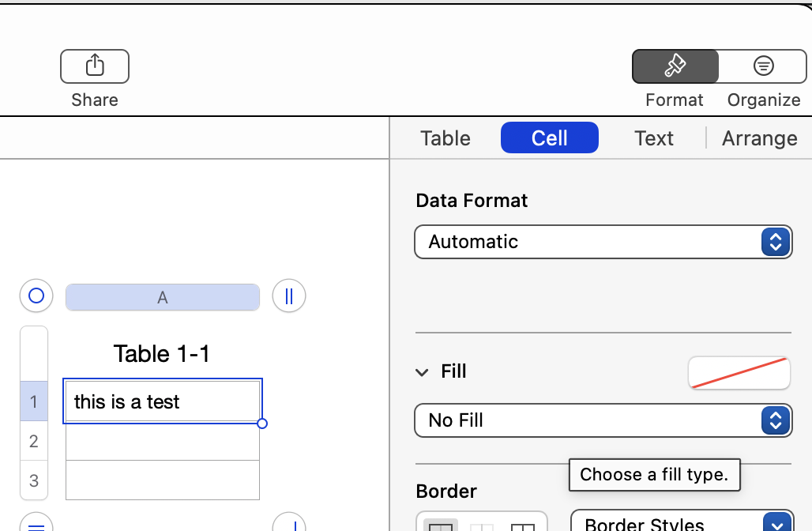The image size is (812, 531).
Task: Click the table select handle circle
Action: (36, 296)
